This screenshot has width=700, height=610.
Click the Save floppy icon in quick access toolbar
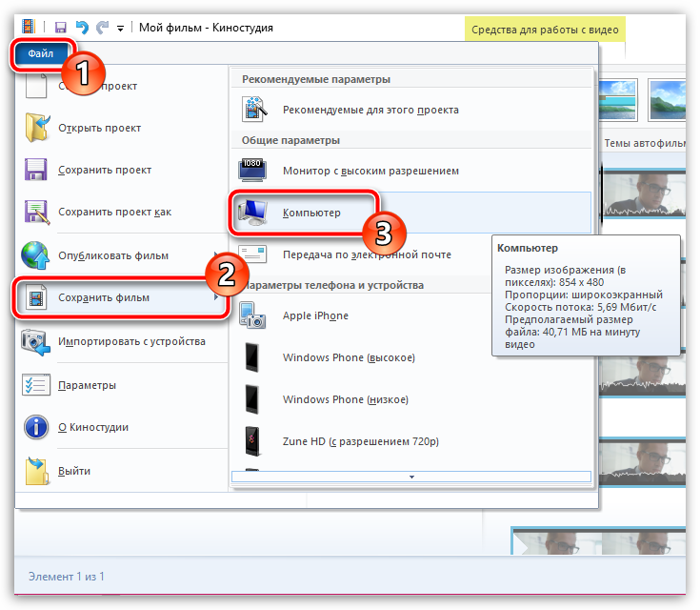pyautogui.click(x=60, y=28)
